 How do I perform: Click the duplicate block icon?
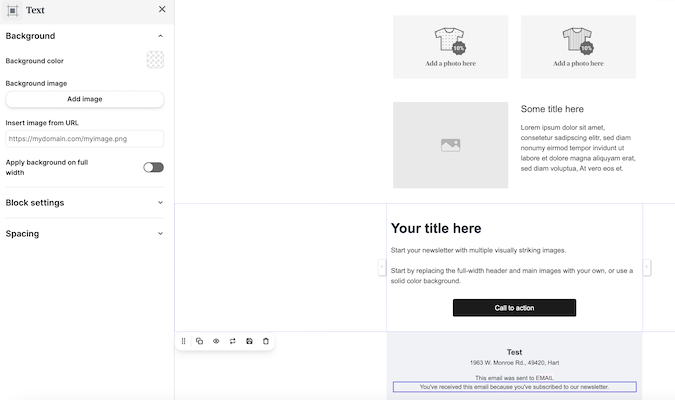[199, 341]
